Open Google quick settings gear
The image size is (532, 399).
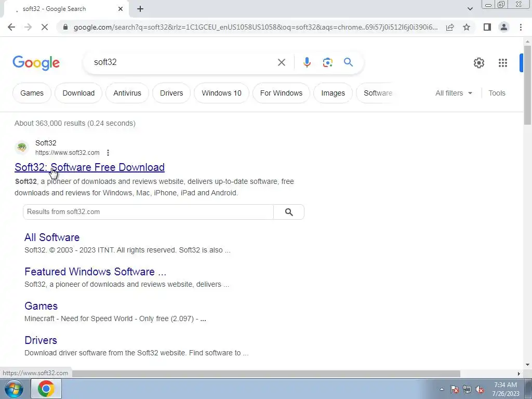pyautogui.click(x=478, y=63)
